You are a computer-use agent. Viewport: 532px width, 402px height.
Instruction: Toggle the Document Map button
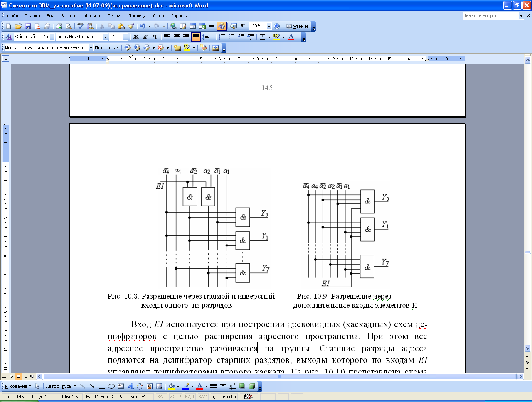click(x=233, y=26)
